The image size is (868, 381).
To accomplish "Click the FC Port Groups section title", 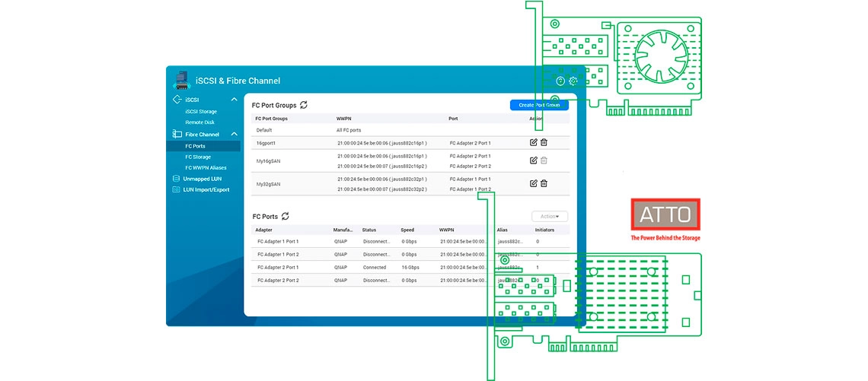I will [274, 104].
